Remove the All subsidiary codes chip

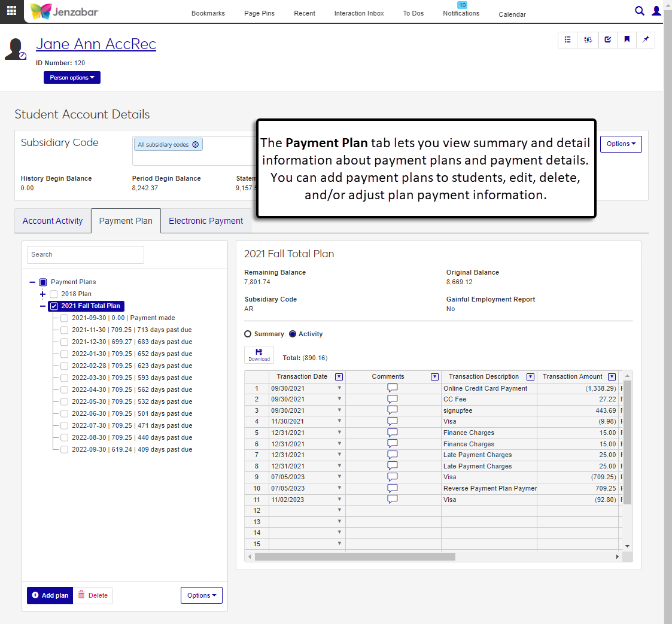point(195,145)
